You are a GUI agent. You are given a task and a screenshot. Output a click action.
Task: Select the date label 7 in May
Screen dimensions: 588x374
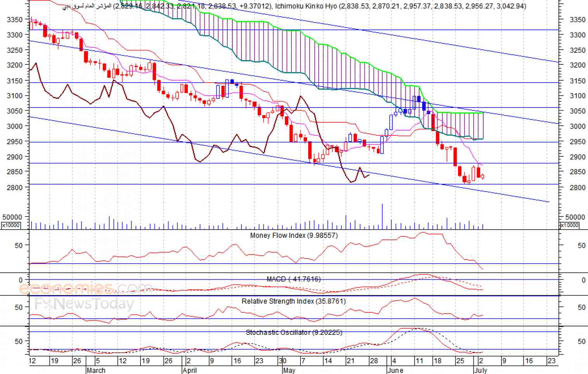pos(304,361)
